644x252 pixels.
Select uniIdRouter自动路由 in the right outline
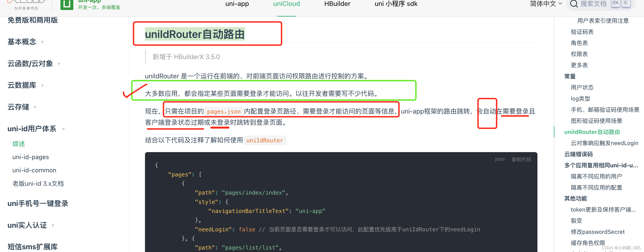[x=592, y=132]
